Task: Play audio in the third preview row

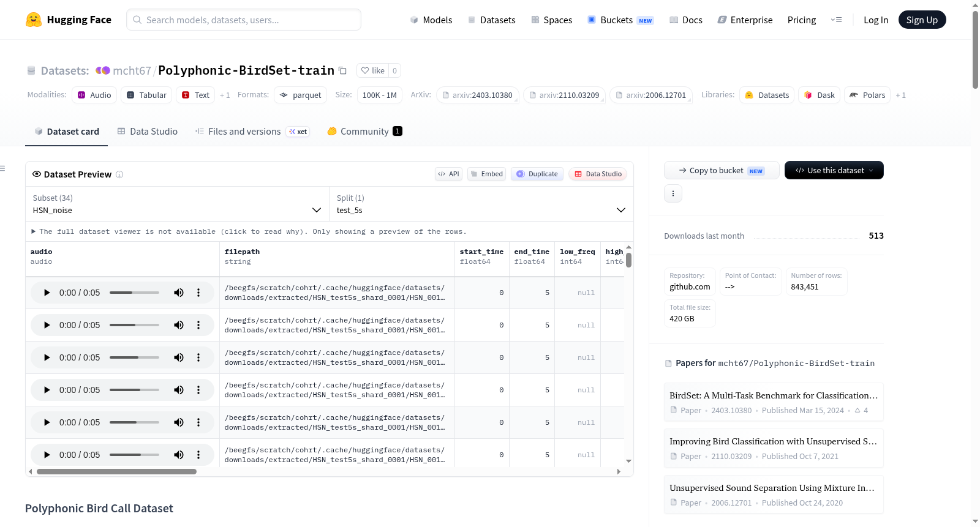Action: 47,357
